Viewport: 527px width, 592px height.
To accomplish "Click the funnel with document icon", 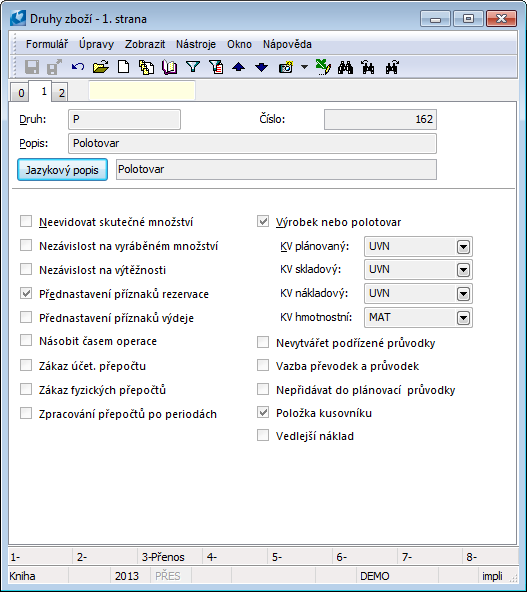I will (x=216, y=67).
